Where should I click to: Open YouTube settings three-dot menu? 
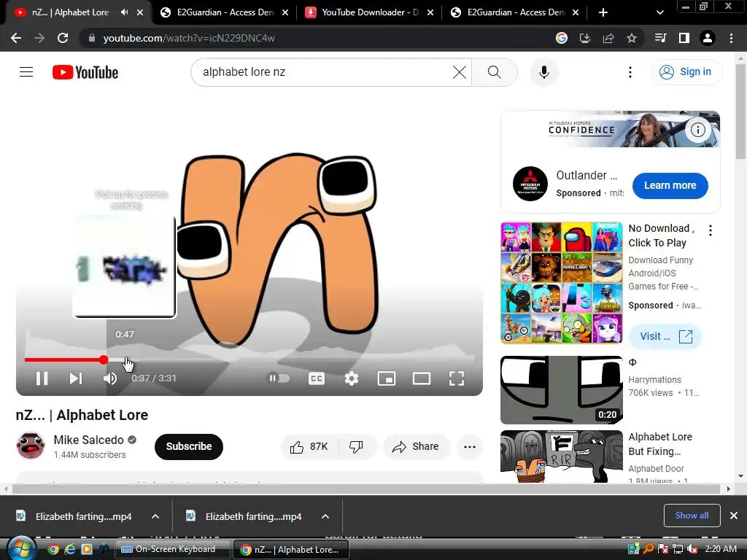[630, 72]
